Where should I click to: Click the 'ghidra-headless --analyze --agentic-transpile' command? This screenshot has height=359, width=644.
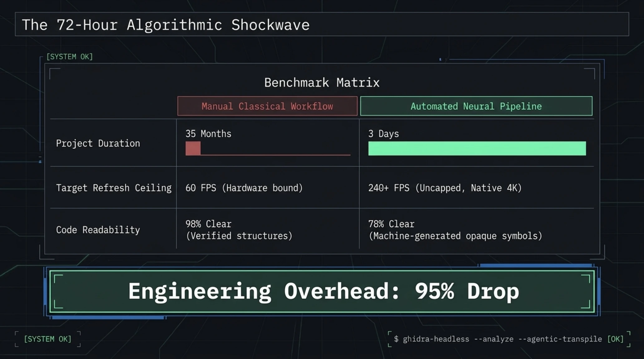502,339
